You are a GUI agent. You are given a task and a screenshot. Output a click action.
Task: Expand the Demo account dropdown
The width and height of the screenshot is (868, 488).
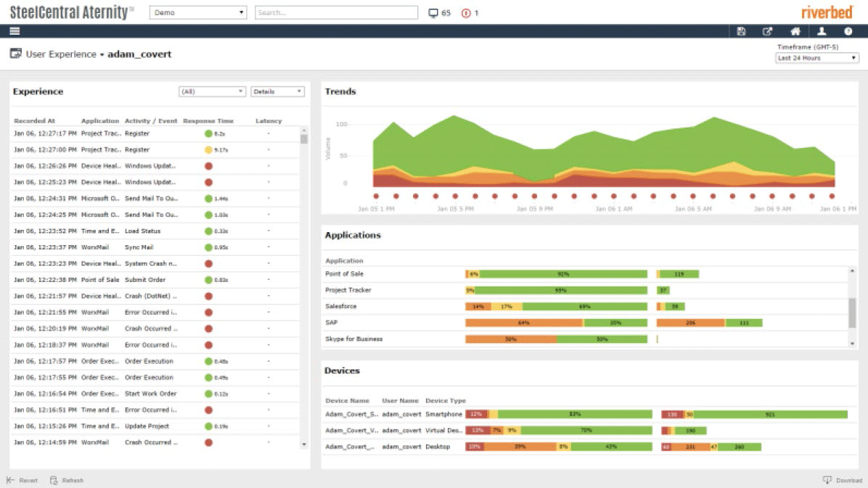[x=198, y=13]
